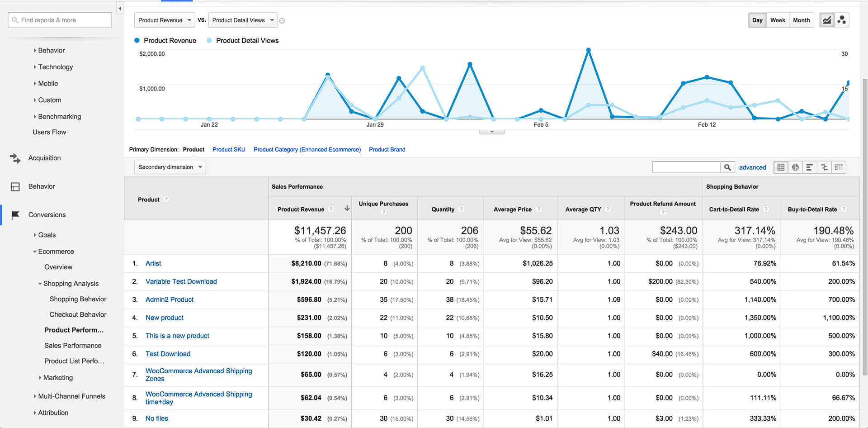Open the Variable Test Download product

(181, 281)
